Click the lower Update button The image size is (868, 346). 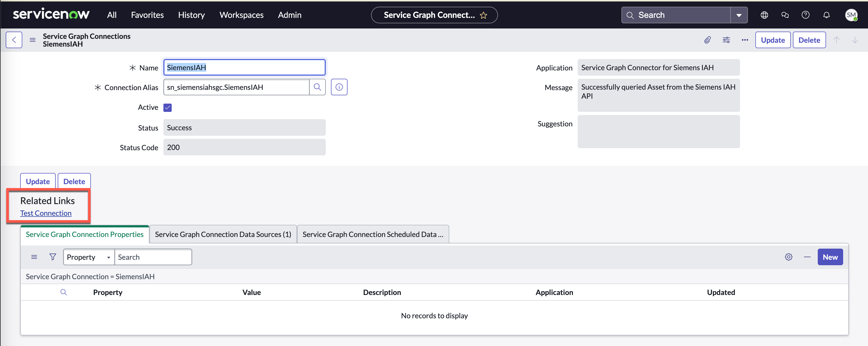[38, 181]
